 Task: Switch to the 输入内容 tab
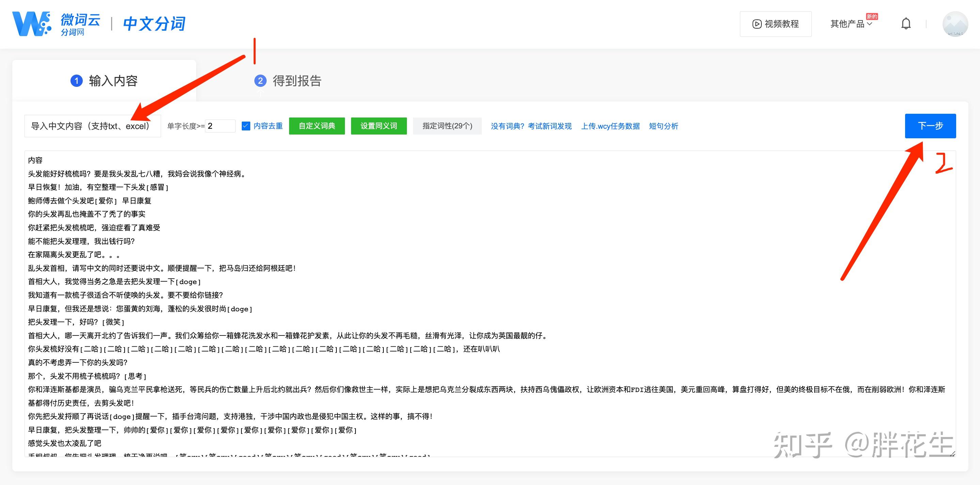113,81
